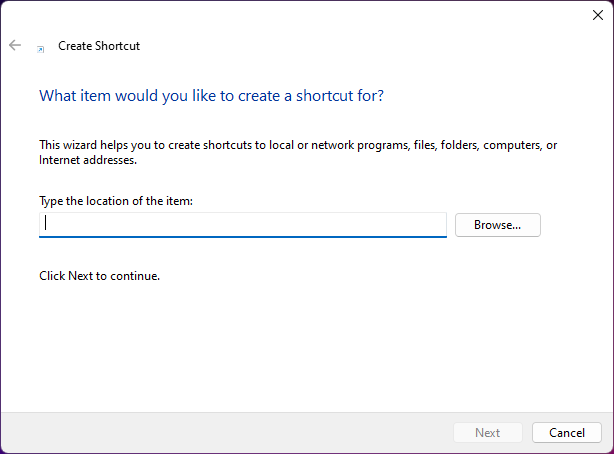Viewport: 614px width, 454px height.
Task: Click the gray footer bar left of Next
Action: [x=227, y=432]
